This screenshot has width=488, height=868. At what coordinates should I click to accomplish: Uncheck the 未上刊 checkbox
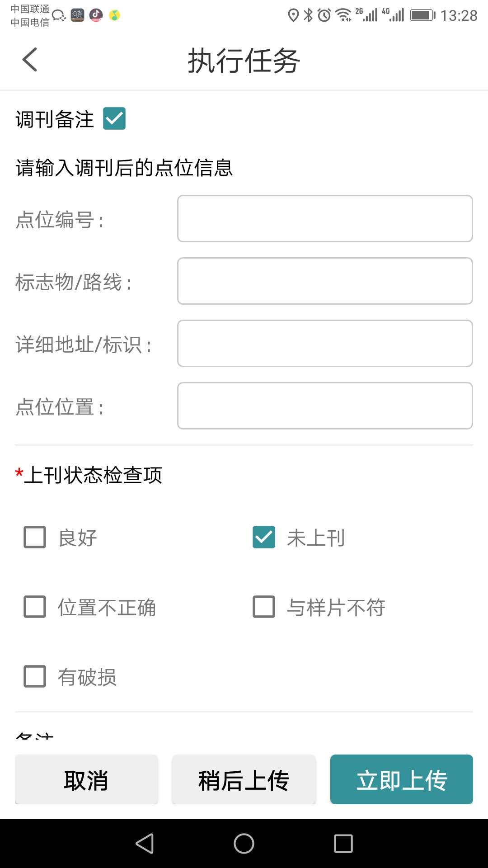[264, 537]
